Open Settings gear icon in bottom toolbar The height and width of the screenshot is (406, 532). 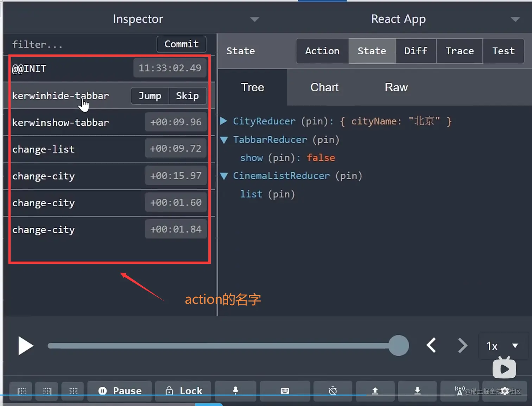click(505, 391)
